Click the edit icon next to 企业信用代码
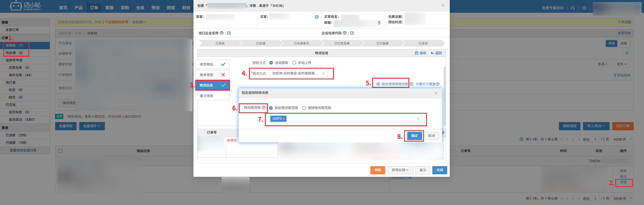This screenshot has width=644, height=205. pos(352,33)
